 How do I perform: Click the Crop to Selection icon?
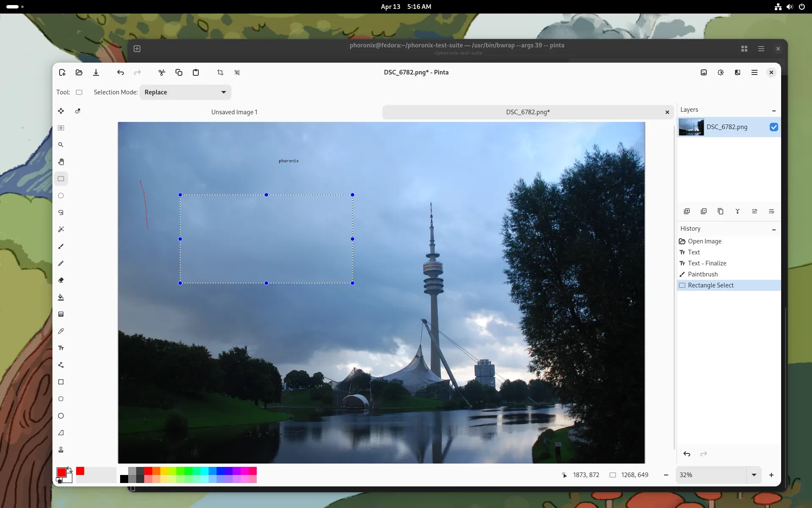220,72
